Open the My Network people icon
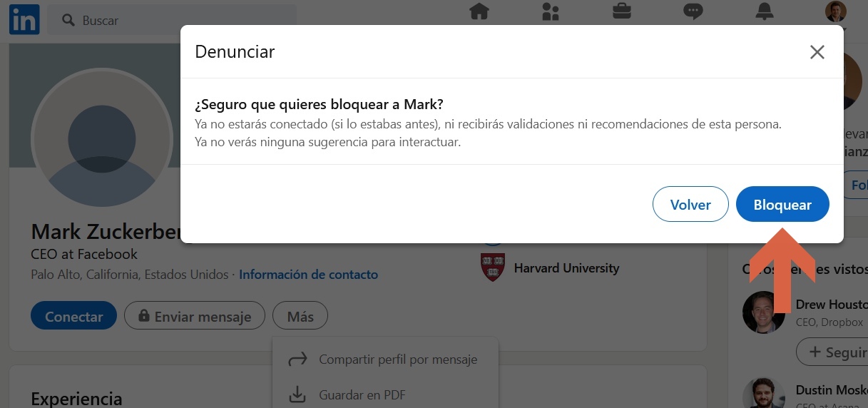 (550, 11)
